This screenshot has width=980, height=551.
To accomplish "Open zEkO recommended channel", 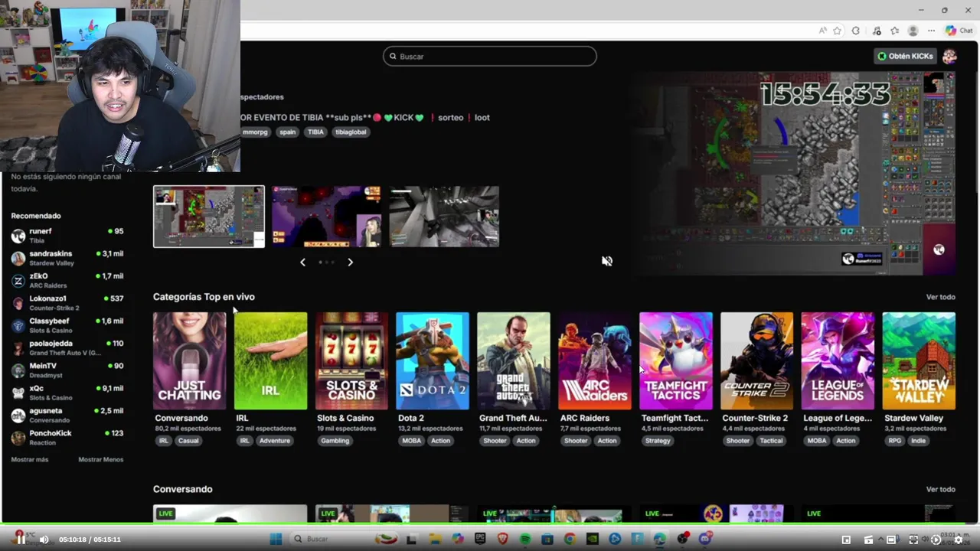I will point(67,280).
